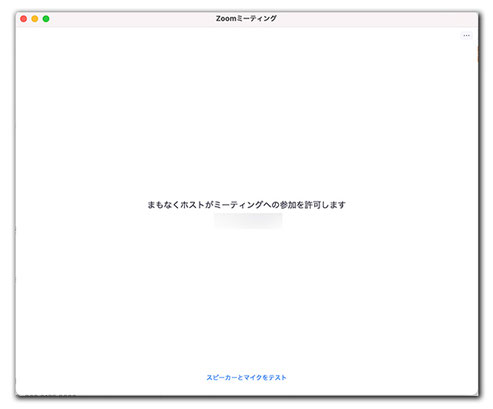Click the まもなくホストがミーティングへの参加を許可します message

tap(246, 205)
